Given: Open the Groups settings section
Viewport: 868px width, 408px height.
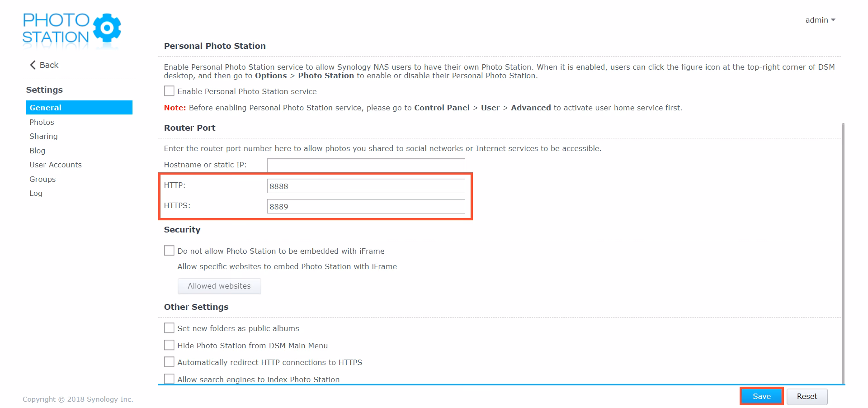Looking at the screenshot, I should pos(42,179).
